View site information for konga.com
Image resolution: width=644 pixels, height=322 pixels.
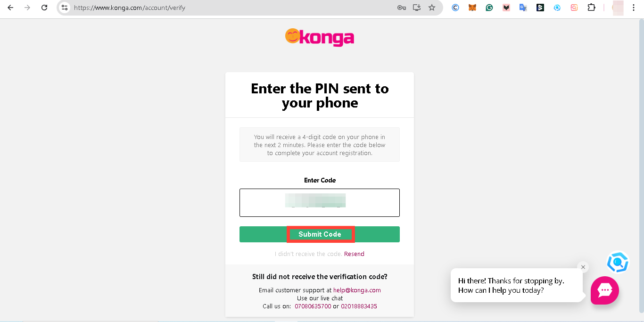[65, 8]
